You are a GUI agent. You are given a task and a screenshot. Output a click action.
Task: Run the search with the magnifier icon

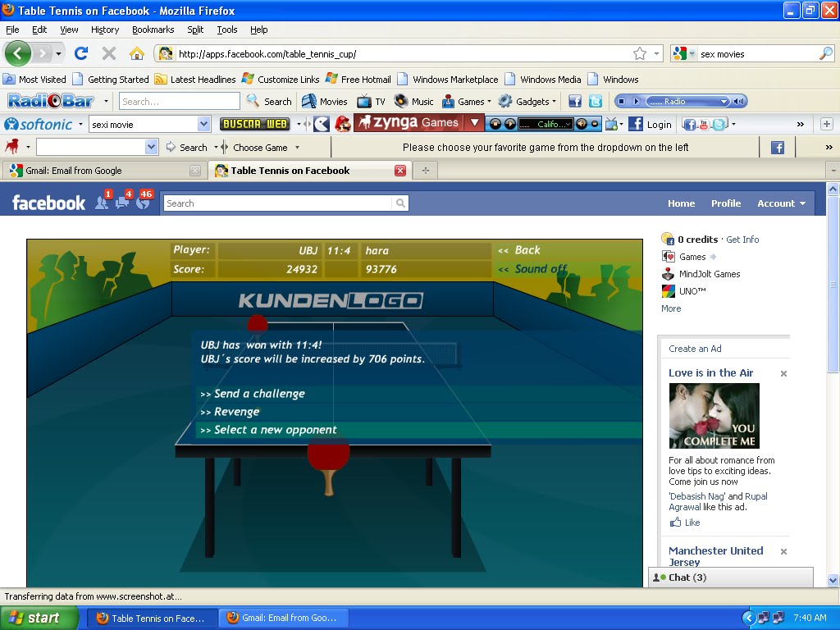tap(825, 53)
